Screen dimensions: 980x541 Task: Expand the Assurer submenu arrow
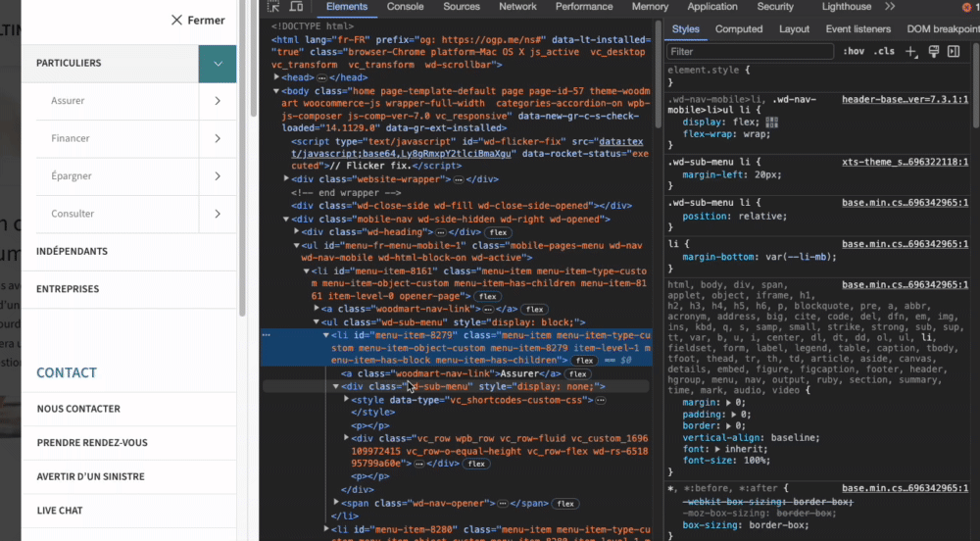pos(218,101)
